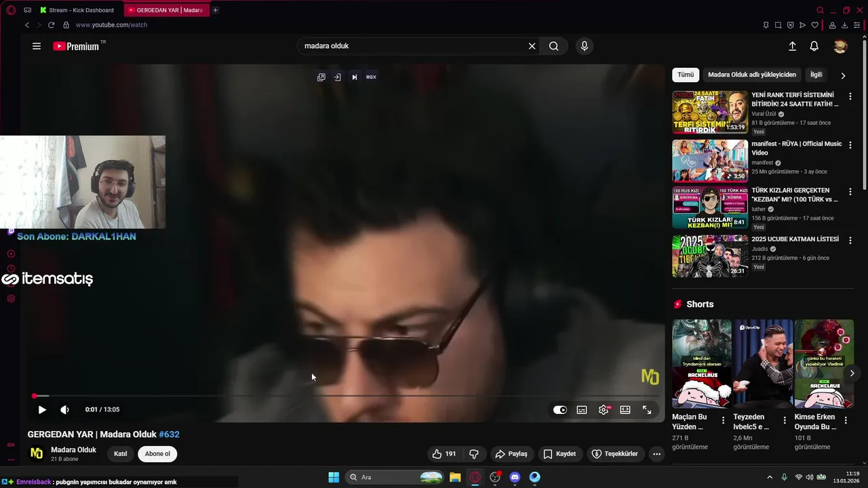Open the YouTube guide hamburger menu
Viewport: 868px width, 488px height.
pos(37,46)
